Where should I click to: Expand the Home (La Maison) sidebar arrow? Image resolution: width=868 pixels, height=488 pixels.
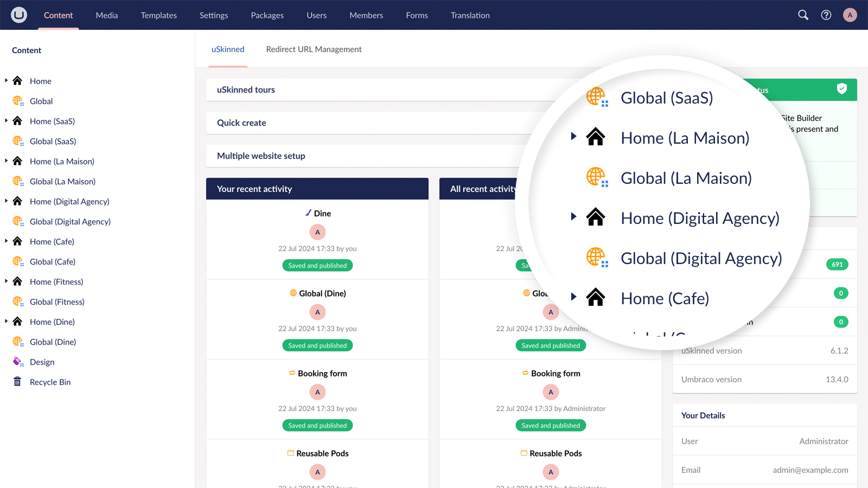(6, 160)
